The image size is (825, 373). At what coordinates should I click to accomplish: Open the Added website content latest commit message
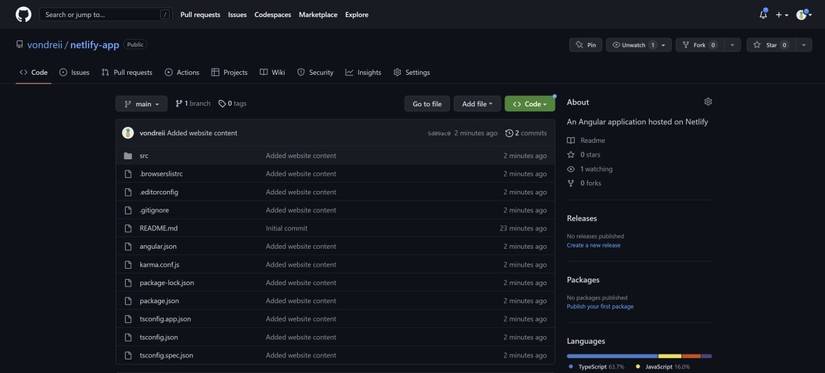pos(202,133)
